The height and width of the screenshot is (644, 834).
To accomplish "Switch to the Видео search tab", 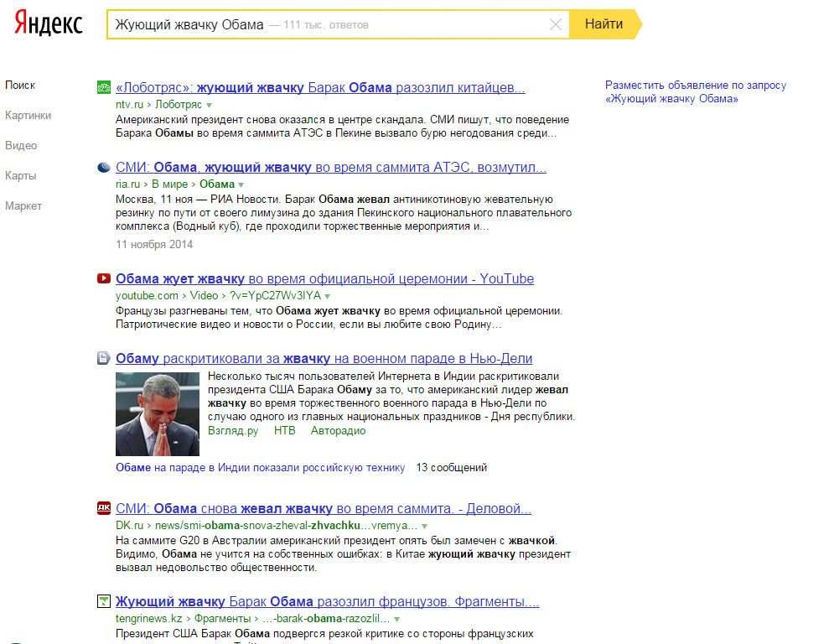I will pos(21,146).
